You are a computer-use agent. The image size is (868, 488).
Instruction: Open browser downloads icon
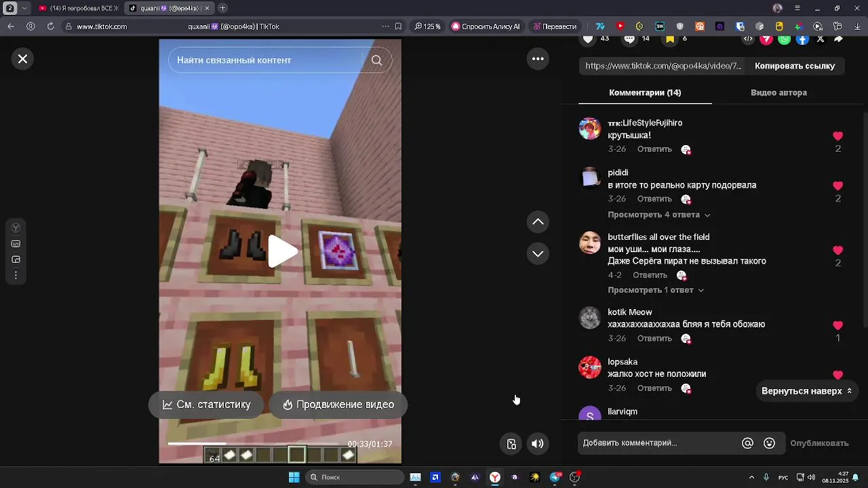tap(856, 26)
